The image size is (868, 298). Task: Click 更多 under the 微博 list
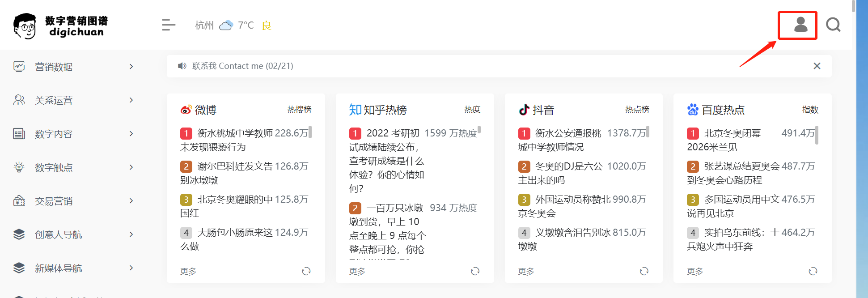point(188,272)
